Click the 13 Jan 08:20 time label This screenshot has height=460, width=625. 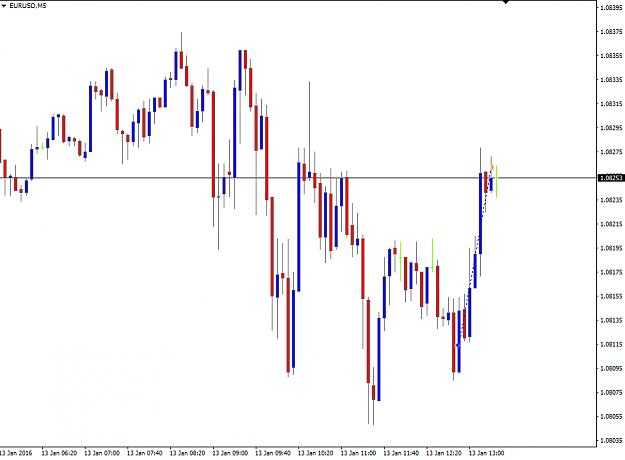pos(187,453)
